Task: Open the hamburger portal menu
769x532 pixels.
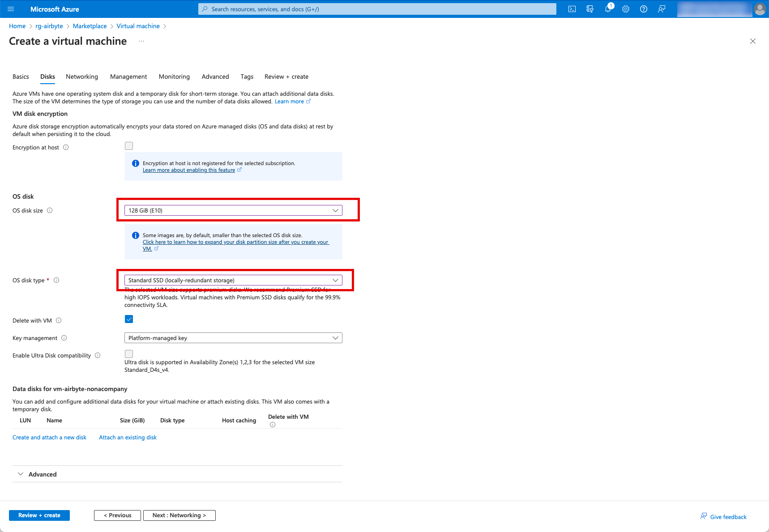Action: click(x=11, y=9)
